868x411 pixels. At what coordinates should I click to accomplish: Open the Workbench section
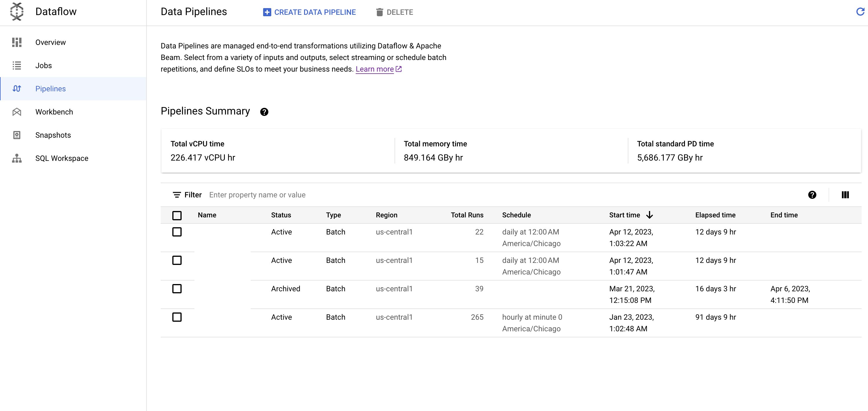73,112
